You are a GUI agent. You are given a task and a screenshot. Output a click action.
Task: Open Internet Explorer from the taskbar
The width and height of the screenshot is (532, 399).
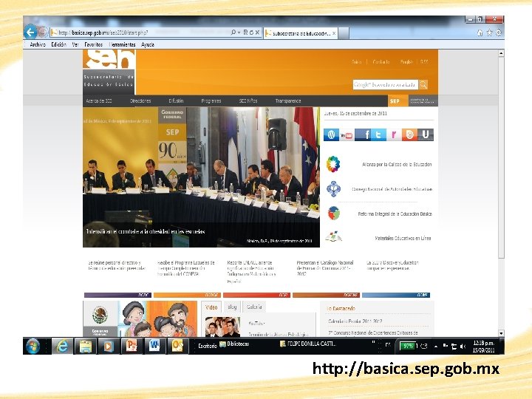(x=62, y=347)
